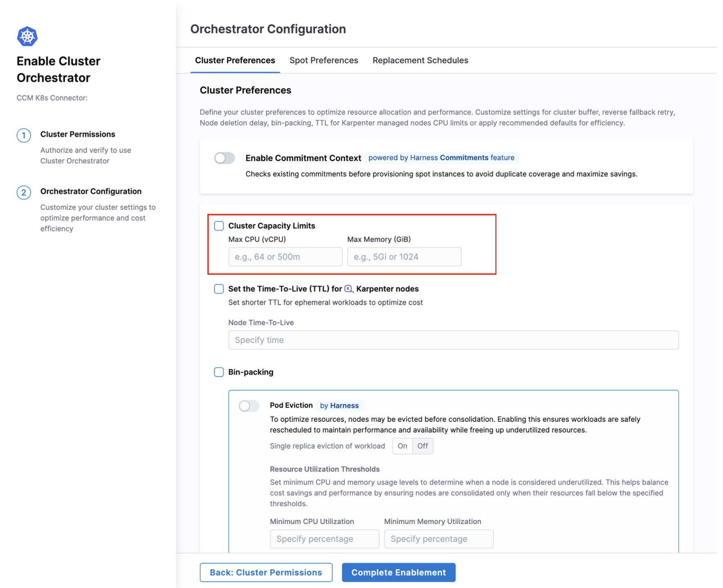Switch to the Spot Preferences tab
Screen dimensions: 723x588
323,61
